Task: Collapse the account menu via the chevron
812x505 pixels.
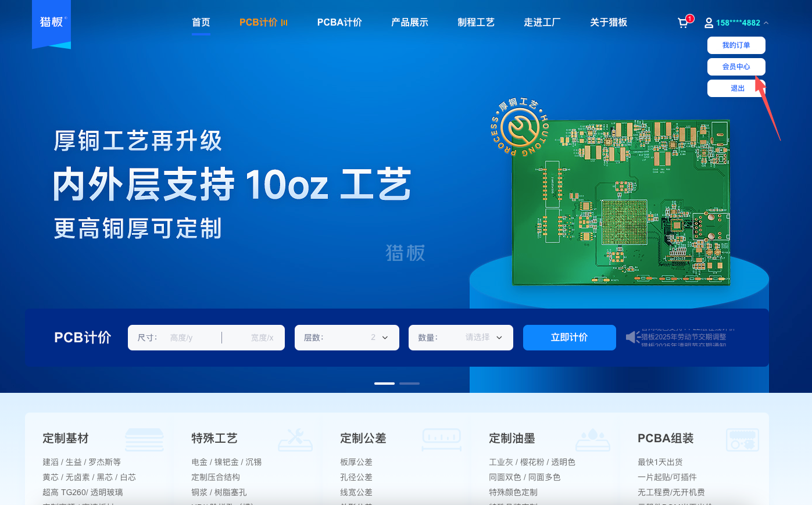Action: pyautogui.click(x=767, y=23)
